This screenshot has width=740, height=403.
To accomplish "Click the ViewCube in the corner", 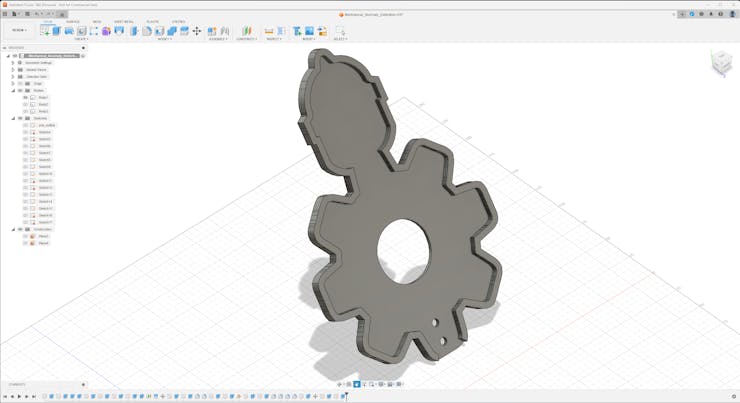I will click(721, 64).
